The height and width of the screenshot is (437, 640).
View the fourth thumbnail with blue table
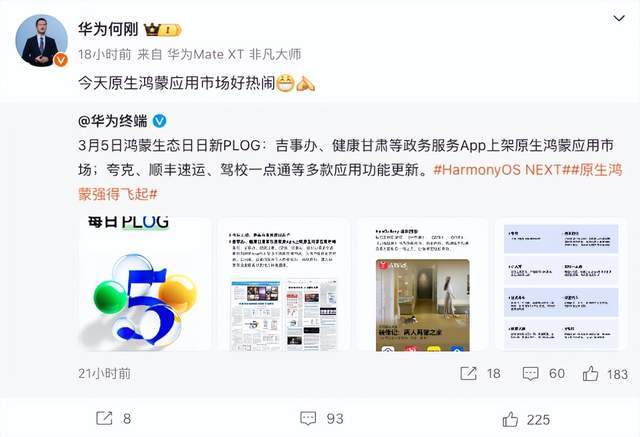coord(561,284)
